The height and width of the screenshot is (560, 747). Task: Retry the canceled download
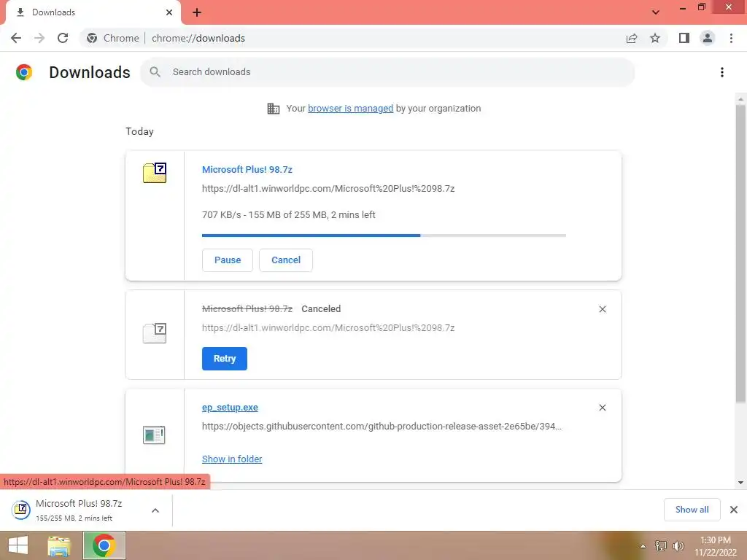point(225,359)
